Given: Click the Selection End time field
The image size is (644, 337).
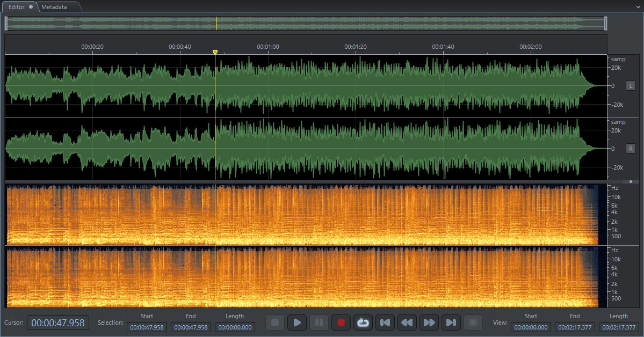Looking at the screenshot, I should pos(191,327).
